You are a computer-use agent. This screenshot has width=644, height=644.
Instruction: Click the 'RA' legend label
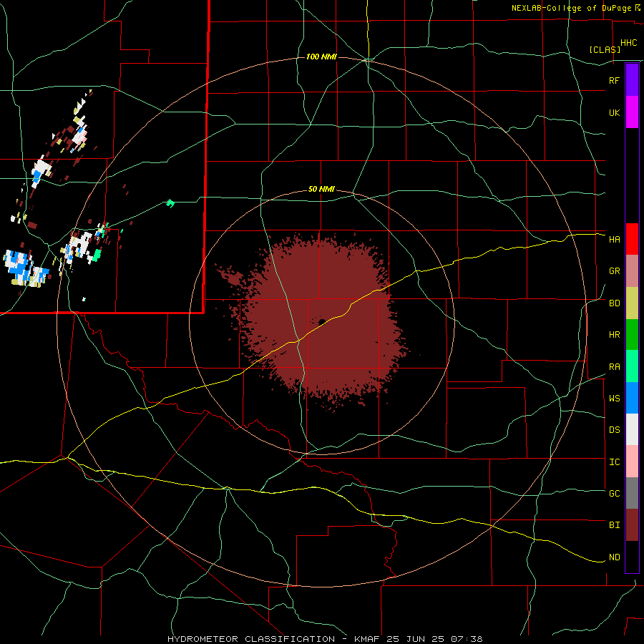pos(614,367)
